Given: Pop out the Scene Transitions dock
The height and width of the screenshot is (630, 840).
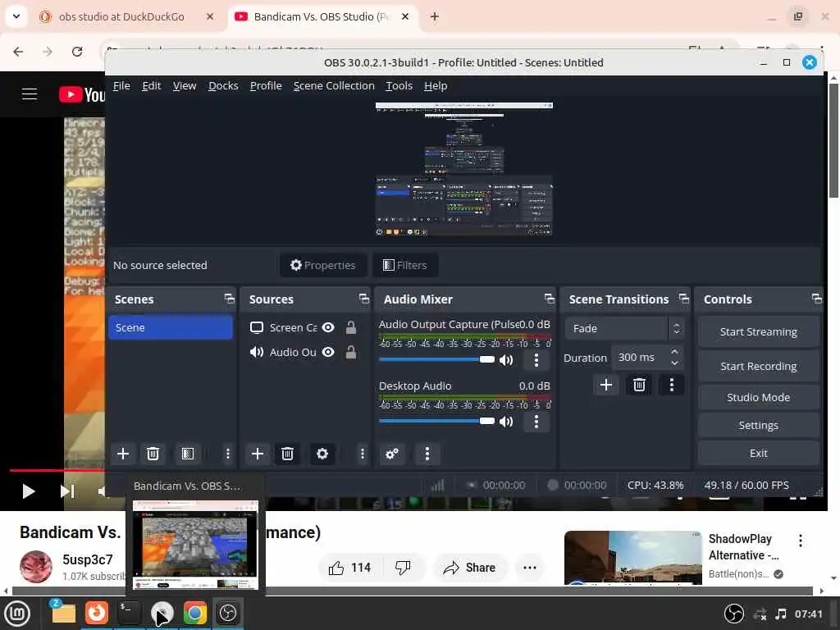Looking at the screenshot, I should [x=683, y=299].
